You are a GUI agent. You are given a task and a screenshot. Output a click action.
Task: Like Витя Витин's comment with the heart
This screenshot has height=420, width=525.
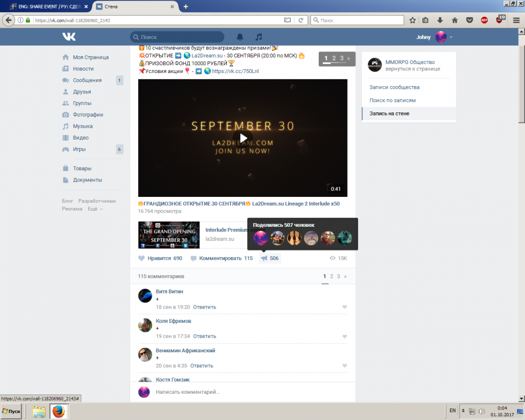tap(344, 307)
